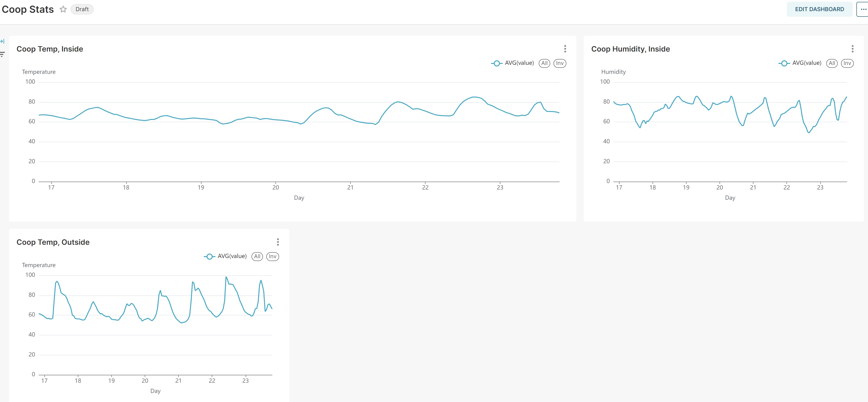Click day 17 tick in Coop Temp, Outside chart

point(44,381)
